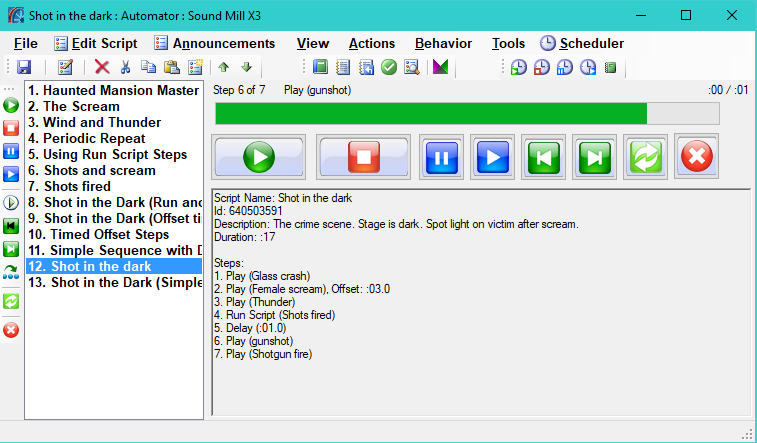This screenshot has width=757, height=443.
Task: Validate using the green checkmark toolbar icon
Action: [x=389, y=67]
